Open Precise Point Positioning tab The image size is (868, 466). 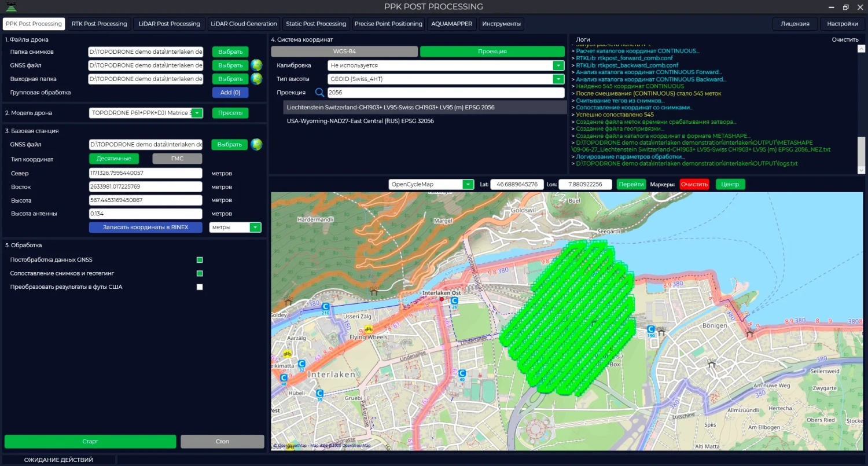point(388,24)
